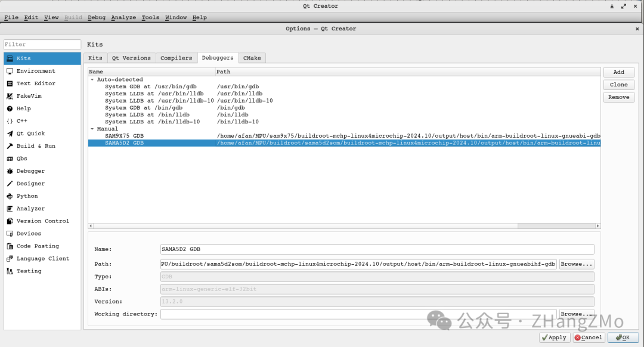Image resolution: width=644 pixels, height=347 pixels.
Task: Open the View menu
Action: (x=51, y=17)
